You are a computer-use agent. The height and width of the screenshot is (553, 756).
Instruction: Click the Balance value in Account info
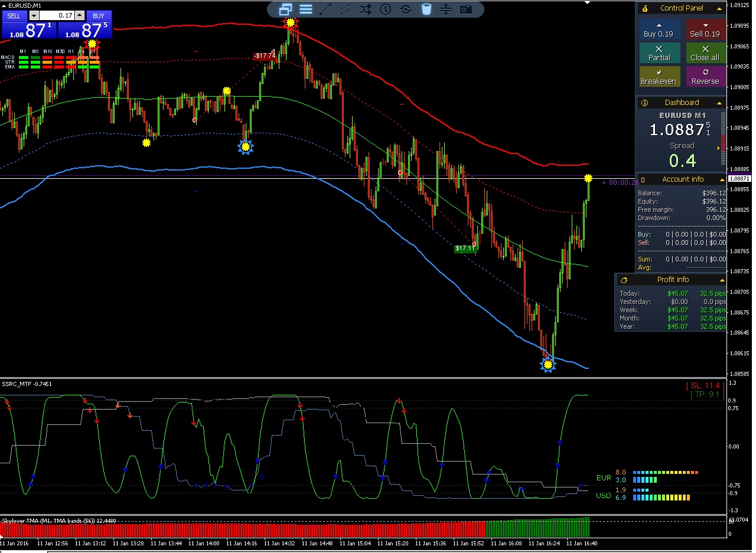(714, 193)
